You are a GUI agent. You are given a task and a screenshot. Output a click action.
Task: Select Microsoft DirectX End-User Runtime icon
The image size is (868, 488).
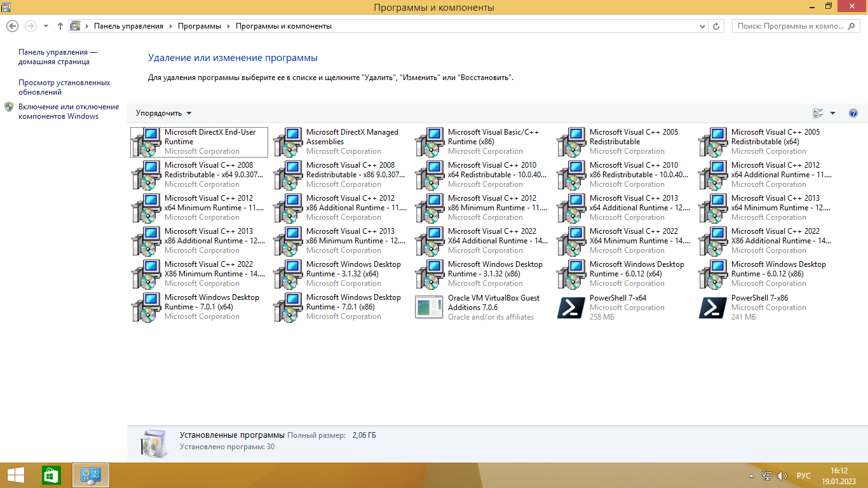point(146,142)
